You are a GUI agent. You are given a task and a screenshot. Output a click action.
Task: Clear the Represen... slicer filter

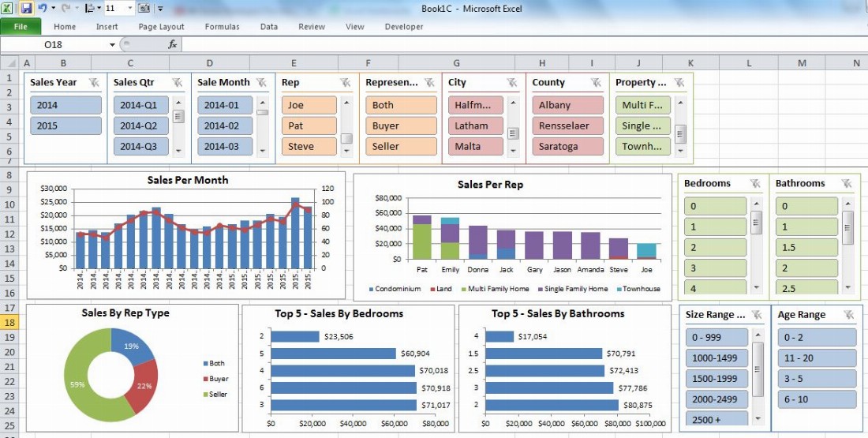(x=429, y=83)
